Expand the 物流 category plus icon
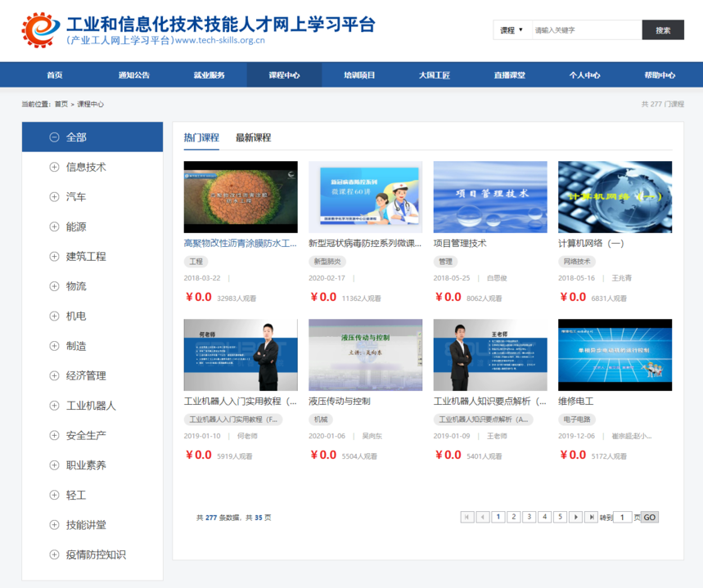The height and width of the screenshot is (588, 703). tap(54, 286)
